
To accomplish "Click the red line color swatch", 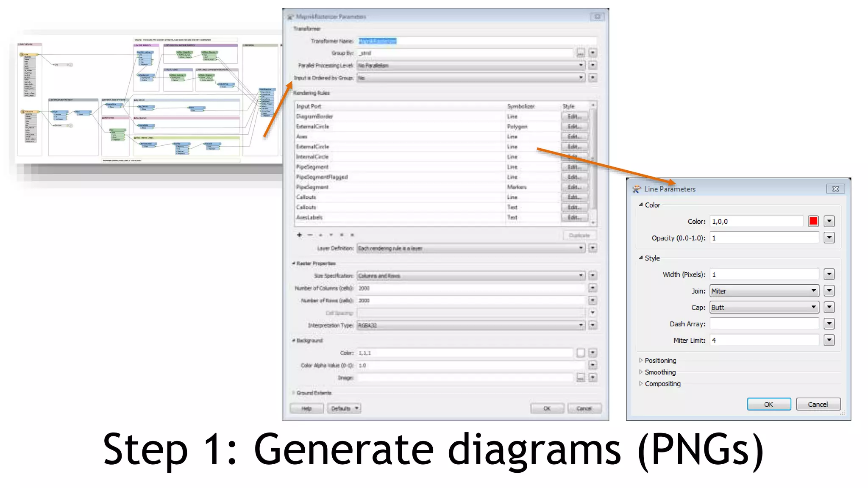I will (x=813, y=221).
